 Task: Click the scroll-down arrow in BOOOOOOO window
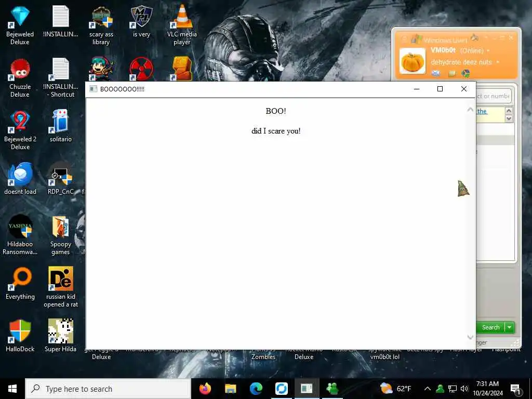click(x=470, y=337)
